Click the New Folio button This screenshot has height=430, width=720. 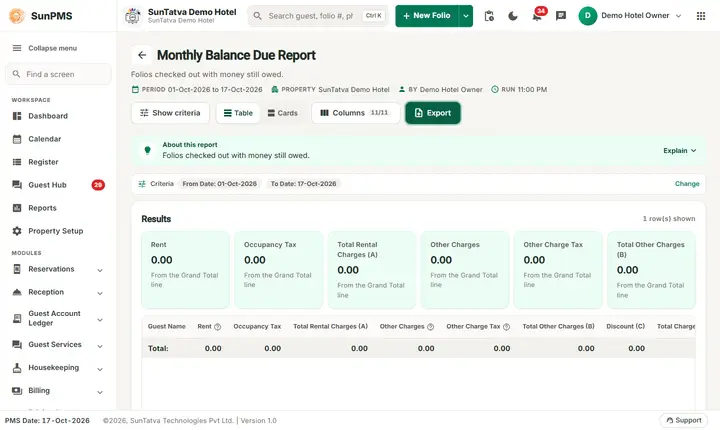[427, 16]
